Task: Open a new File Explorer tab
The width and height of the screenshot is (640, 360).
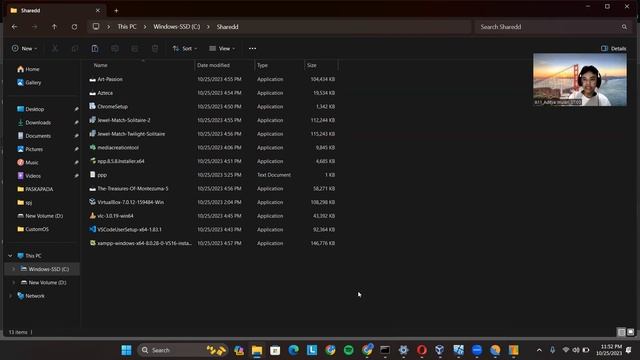Action: pos(116,11)
